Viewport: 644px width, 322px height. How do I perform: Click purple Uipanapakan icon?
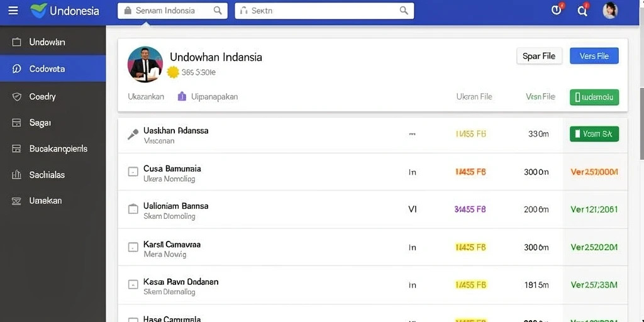coord(182,96)
